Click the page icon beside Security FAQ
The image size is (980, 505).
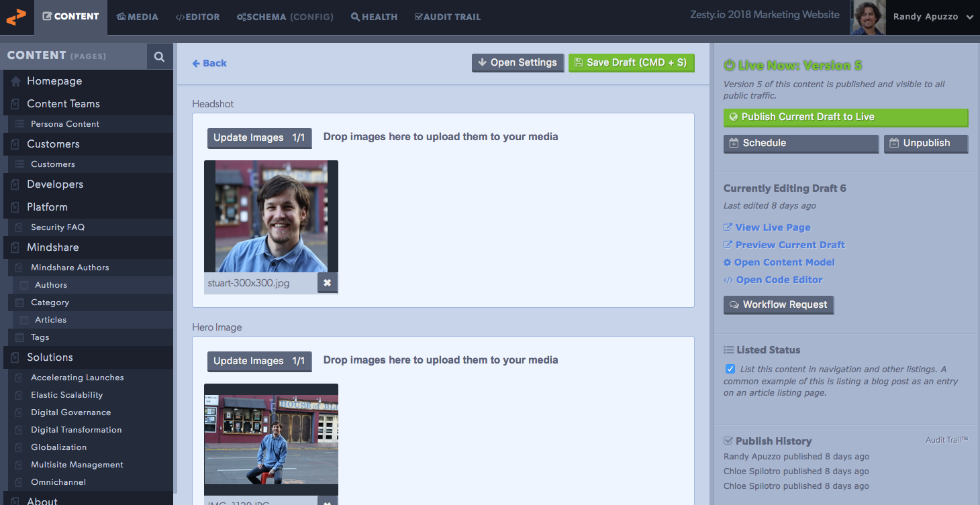coord(19,227)
